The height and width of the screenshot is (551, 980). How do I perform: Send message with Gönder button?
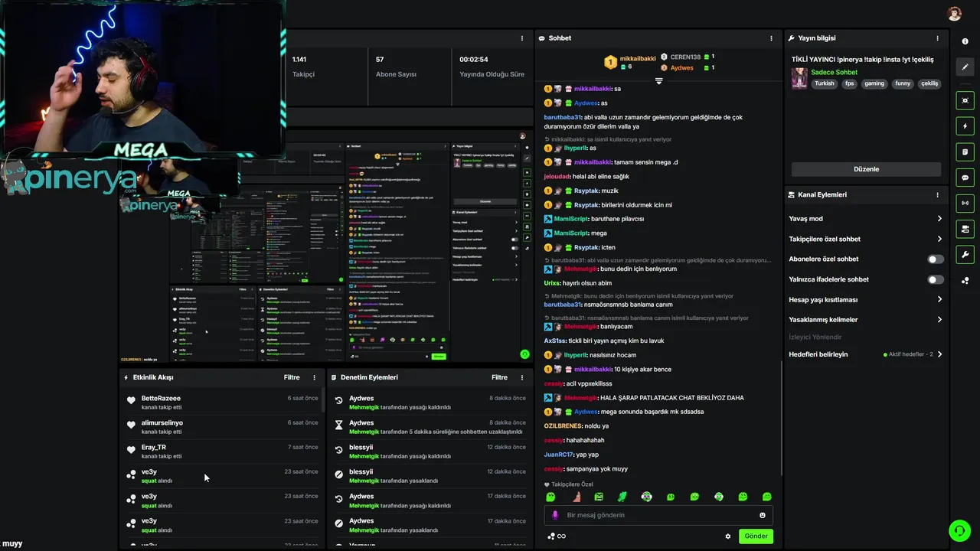pos(756,536)
